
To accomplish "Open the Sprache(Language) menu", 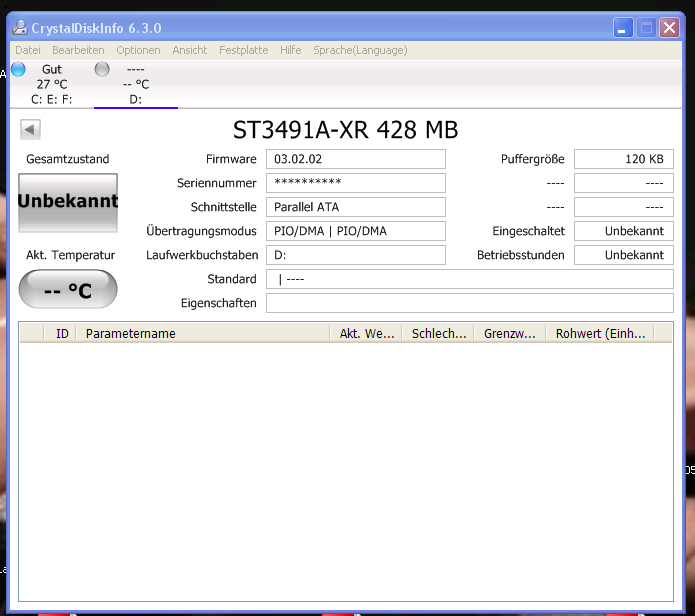I will (360, 50).
